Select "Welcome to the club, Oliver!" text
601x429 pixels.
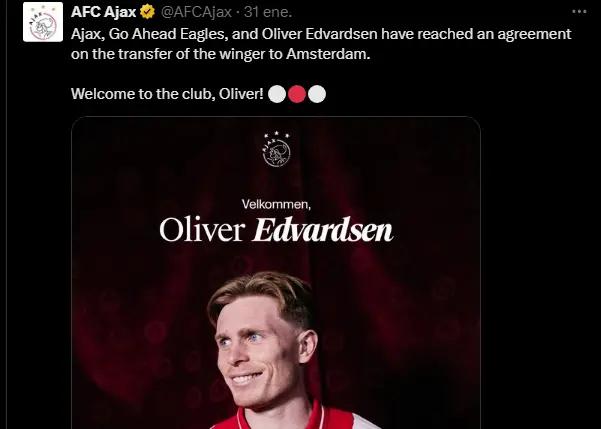click(167, 94)
